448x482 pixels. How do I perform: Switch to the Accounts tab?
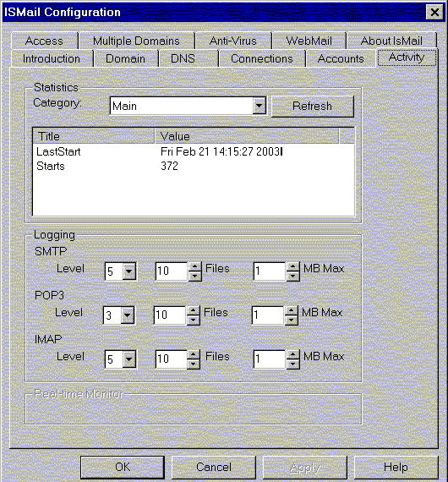tap(341, 58)
